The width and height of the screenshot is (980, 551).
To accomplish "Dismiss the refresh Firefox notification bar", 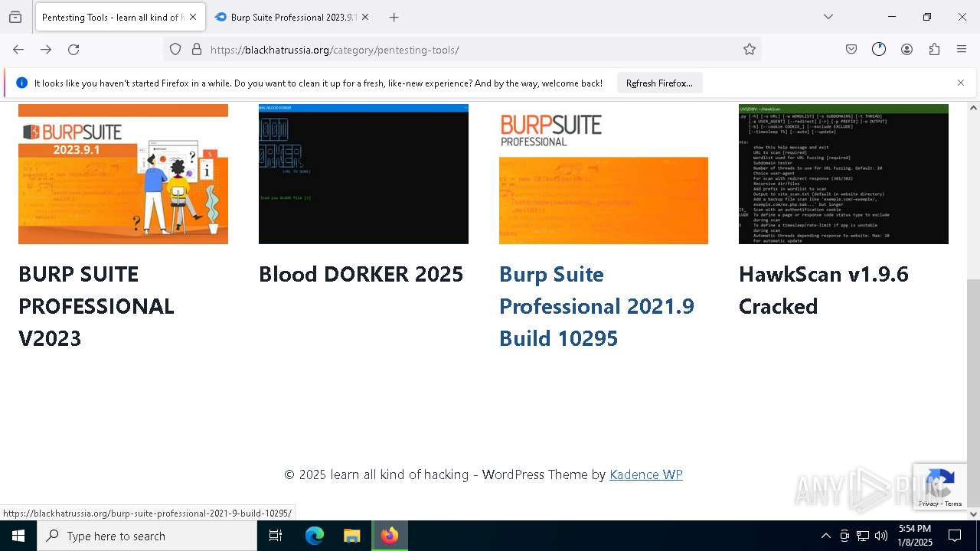I will pos(961,83).
